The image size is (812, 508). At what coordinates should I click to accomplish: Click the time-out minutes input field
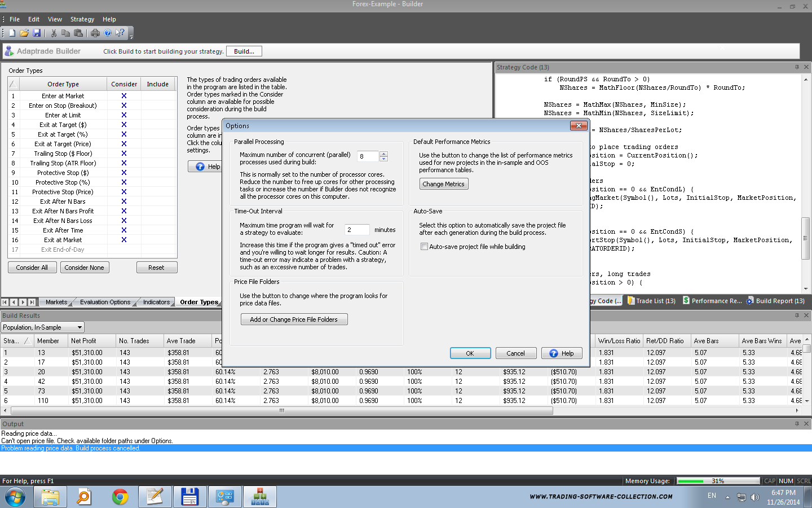point(357,230)
